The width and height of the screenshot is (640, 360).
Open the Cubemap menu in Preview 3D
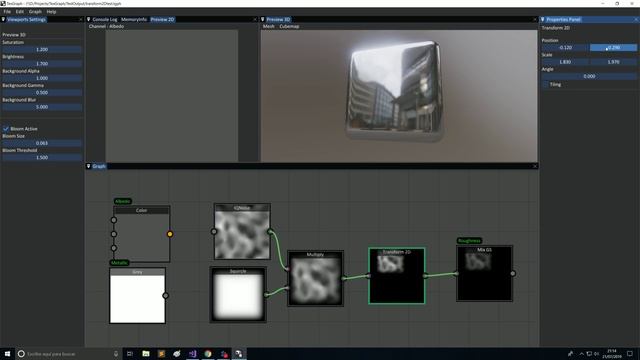click(x=289, y=26)
